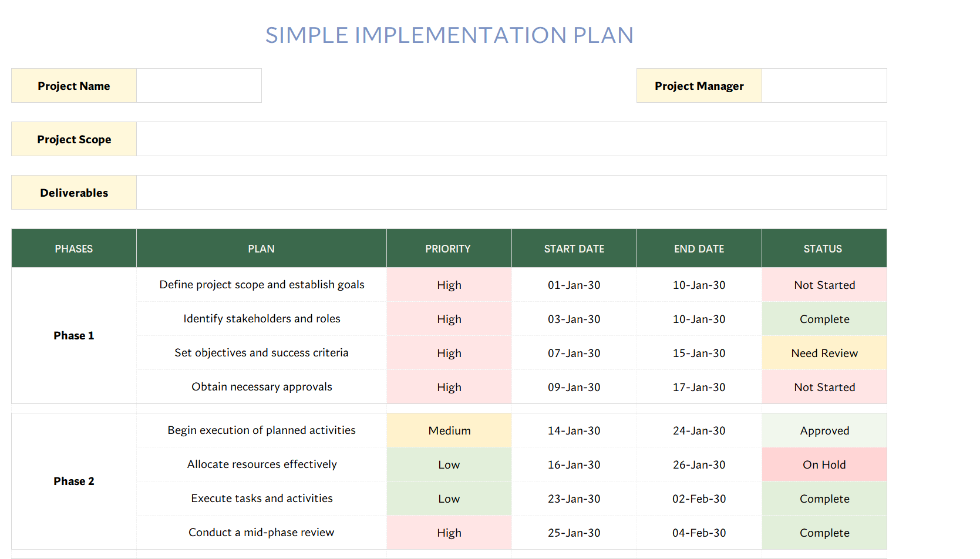The height and width of the screenshot is (559, 980).
Task: Select 'Begin execution of planned activities' cell
Action: coord(261,430)
